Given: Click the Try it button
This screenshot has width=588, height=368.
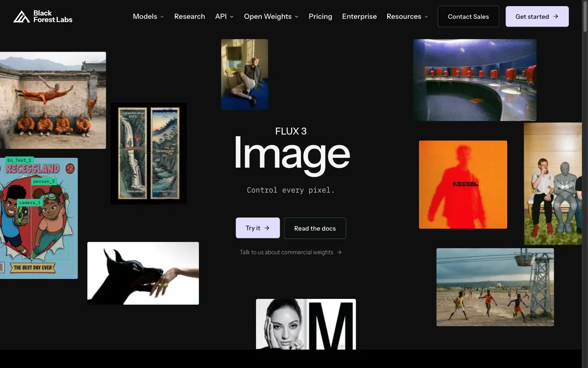Looking at the screenshot, I should [258, 228].
